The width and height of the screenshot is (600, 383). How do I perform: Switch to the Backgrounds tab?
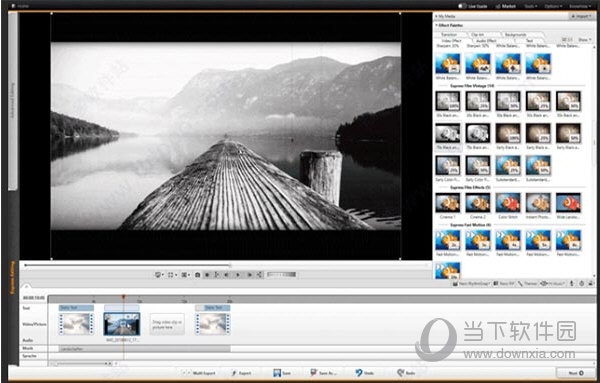515,34
